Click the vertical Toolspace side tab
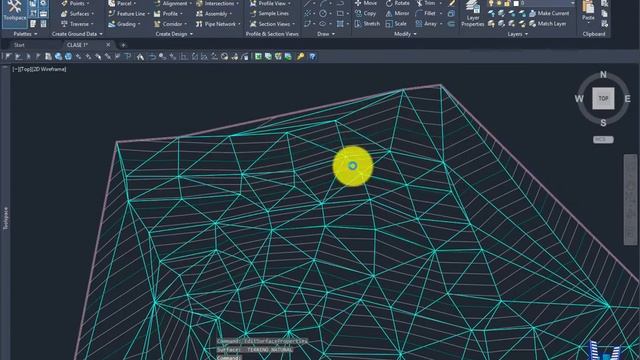Viewport: 640px width, 360px height. tap(5, 218)
